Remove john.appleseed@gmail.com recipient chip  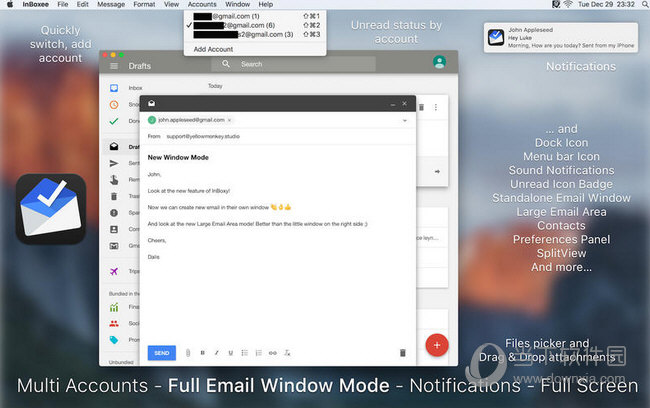tap(229, 120)
